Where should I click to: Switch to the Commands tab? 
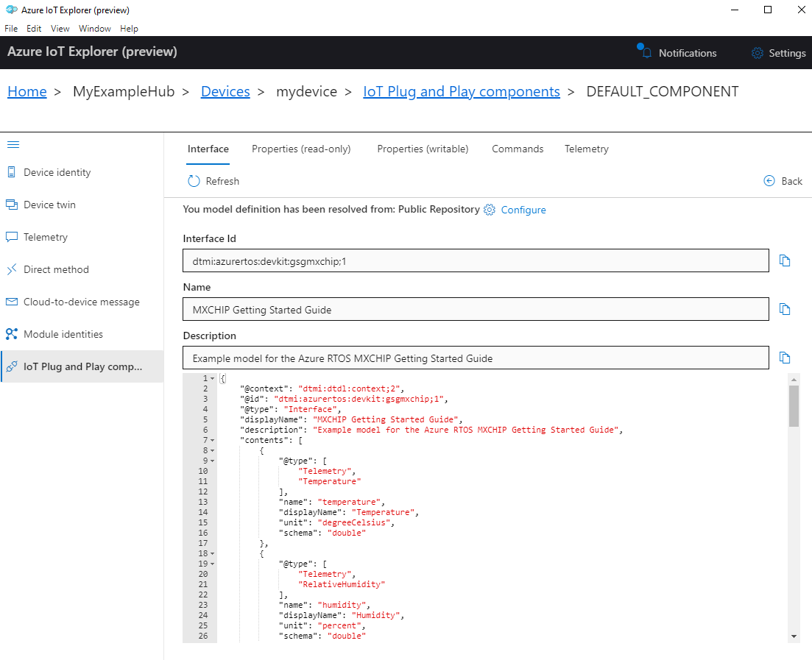(518, 149)
